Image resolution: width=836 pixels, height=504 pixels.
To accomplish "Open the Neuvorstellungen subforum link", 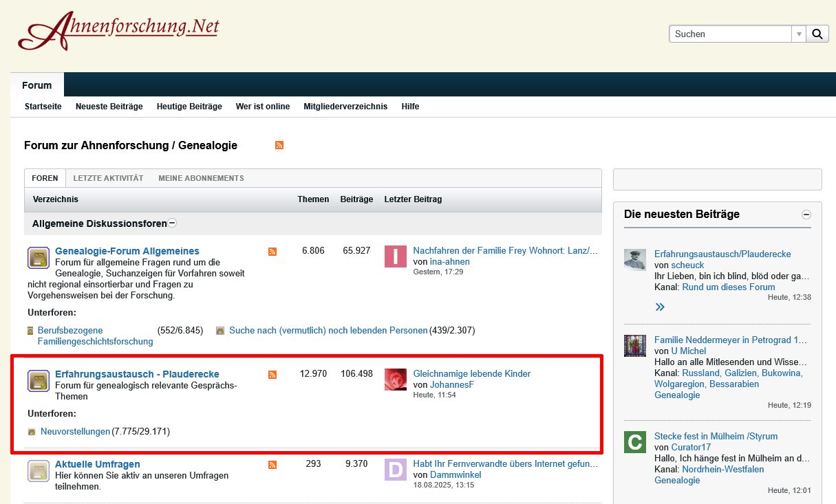I will (x=75, y=432).
